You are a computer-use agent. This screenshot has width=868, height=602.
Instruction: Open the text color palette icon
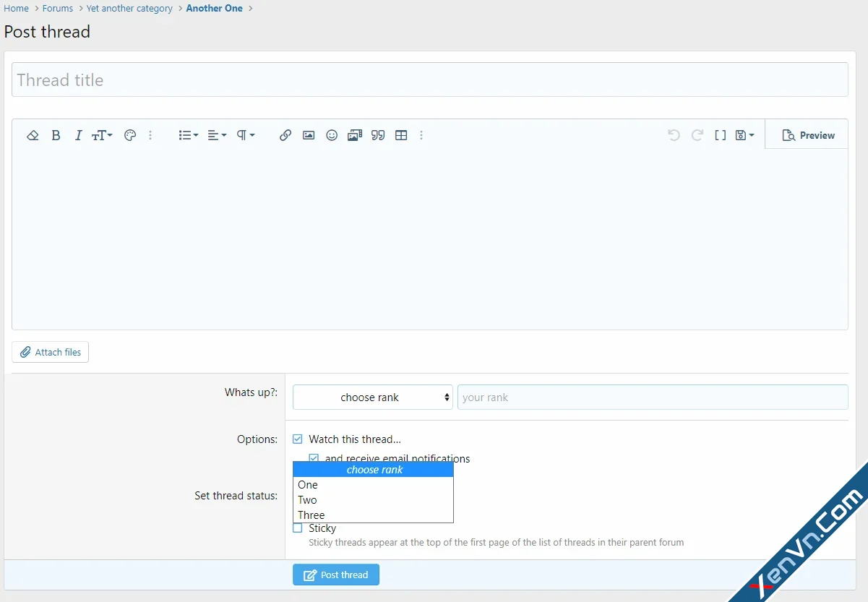coord(129,135)
